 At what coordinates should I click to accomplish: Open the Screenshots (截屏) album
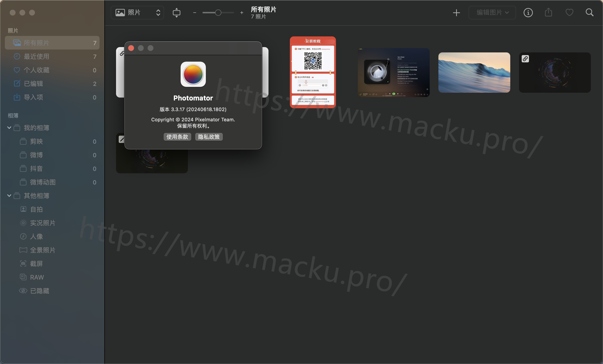(x=52, y=264)
